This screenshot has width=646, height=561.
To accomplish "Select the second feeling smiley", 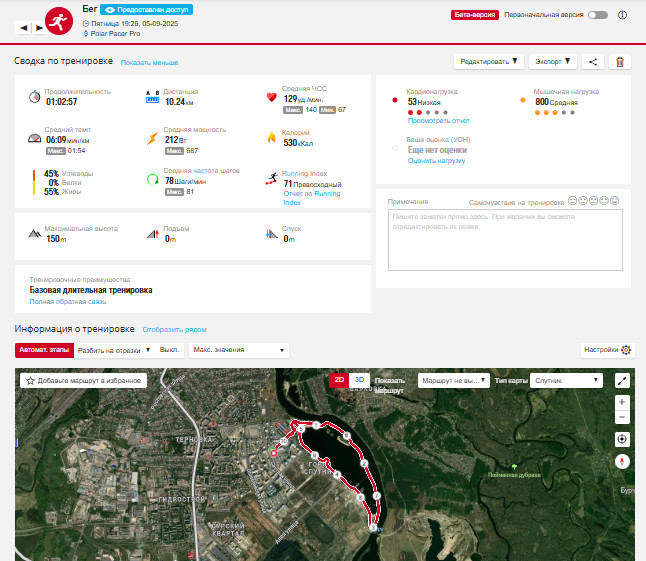I will [583, 201].
